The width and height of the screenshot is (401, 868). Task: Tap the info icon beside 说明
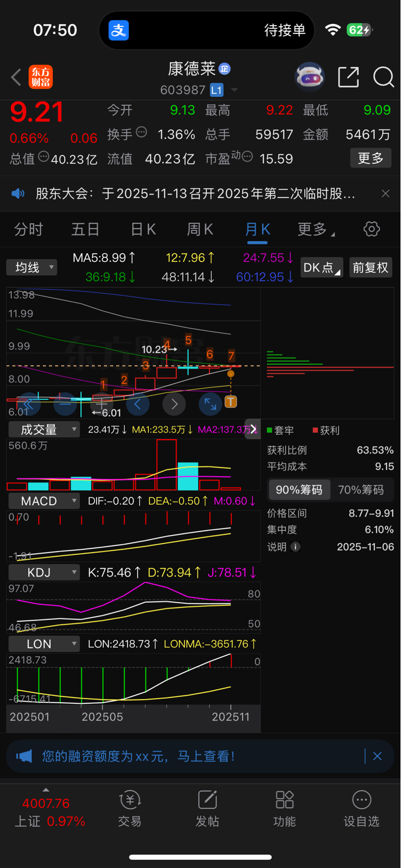[295, 547]
